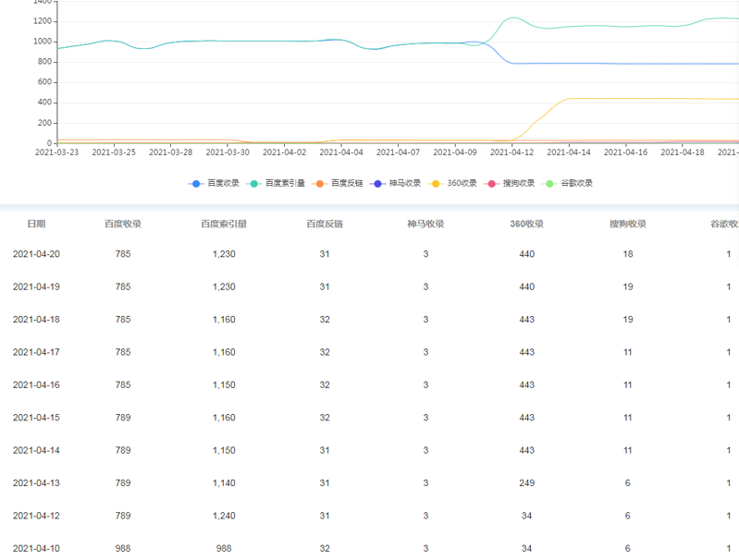Click the 2021-04-12 label on chart axis

point(511,152)
